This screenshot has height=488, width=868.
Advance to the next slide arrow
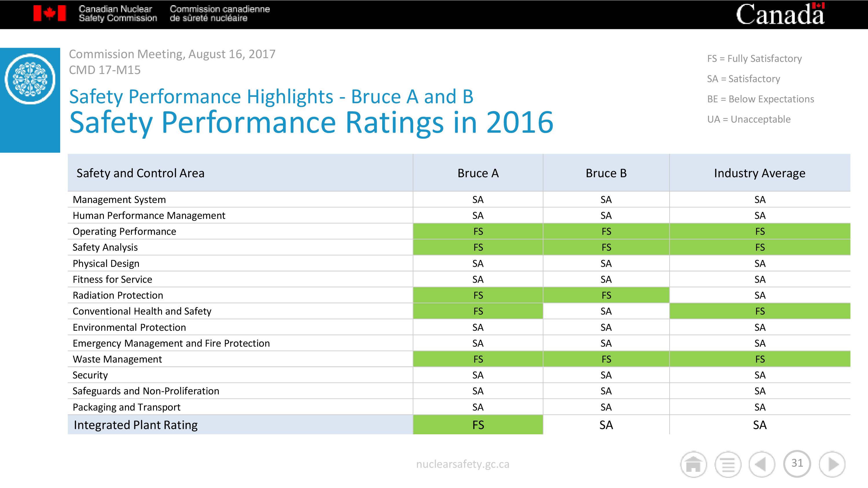832,464
